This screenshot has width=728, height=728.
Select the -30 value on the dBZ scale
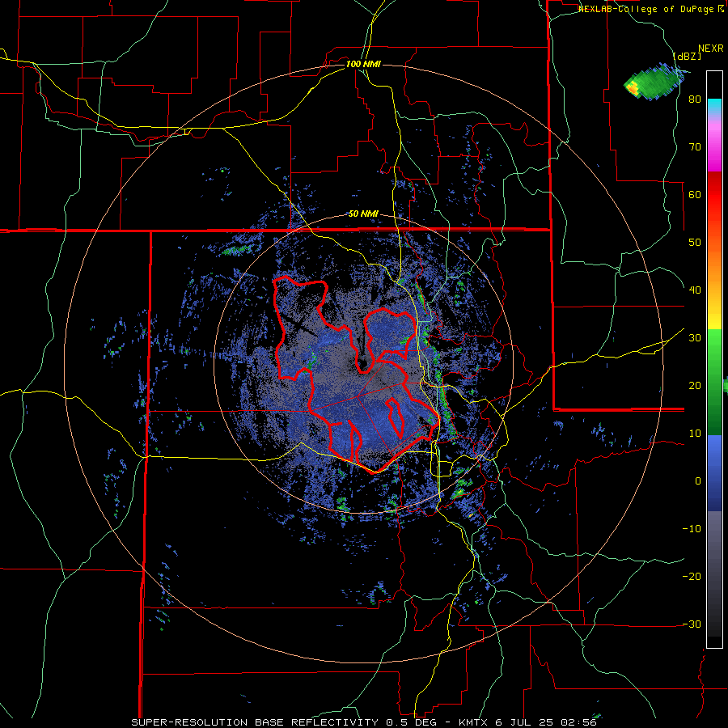coord(692,624)
